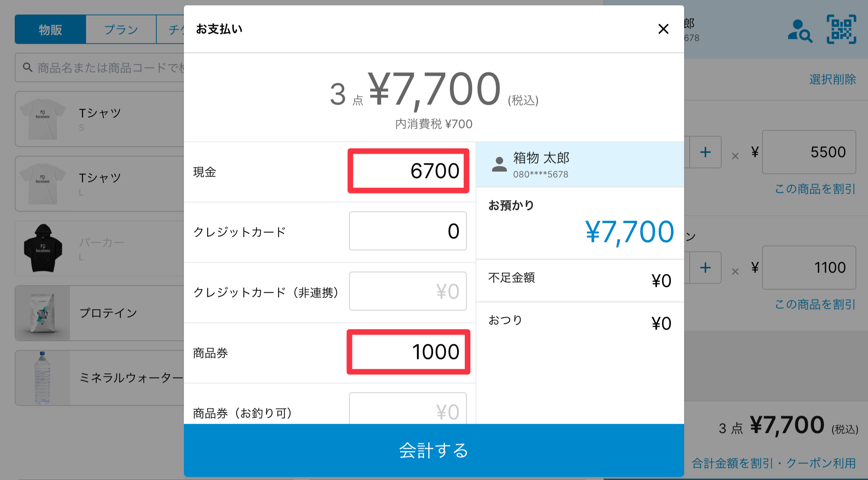Open 合計金額を割引・クーポン利用 link

pyautogui.click(x=774, y=463)
